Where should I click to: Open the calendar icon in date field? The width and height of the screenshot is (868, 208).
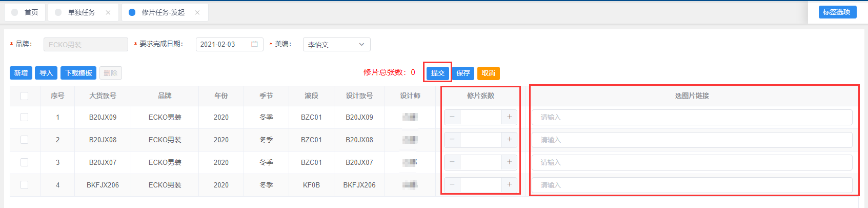[x=254, y=45]
